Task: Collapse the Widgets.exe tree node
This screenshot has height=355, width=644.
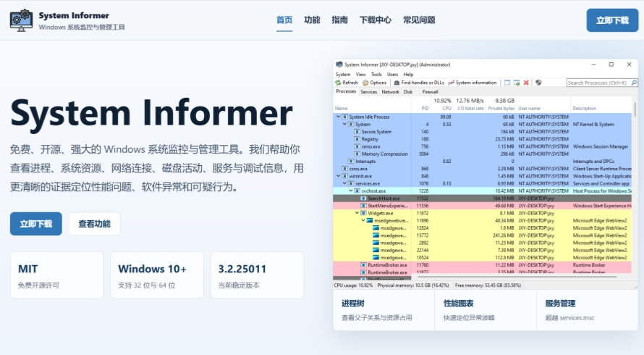Action: click(357, 213)
